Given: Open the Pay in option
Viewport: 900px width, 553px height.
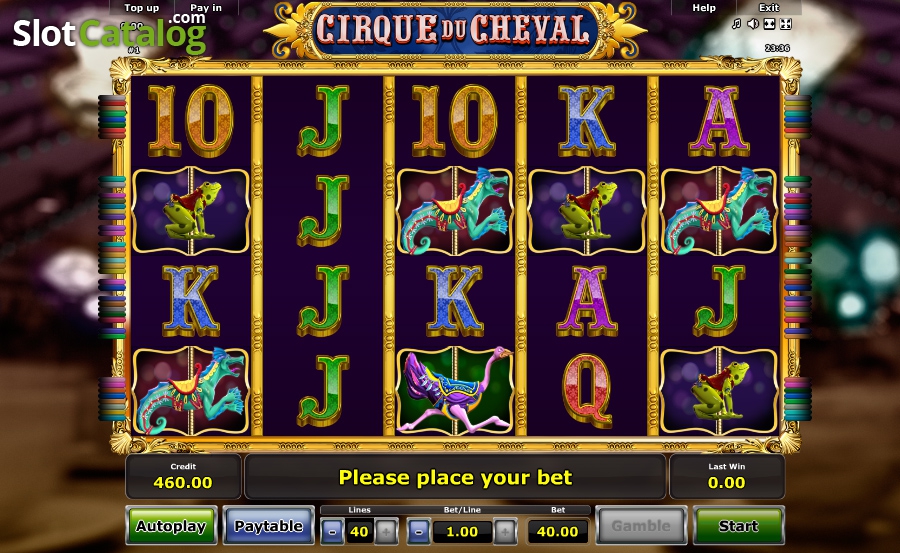Looking at the screenshot, I should 205,8.
